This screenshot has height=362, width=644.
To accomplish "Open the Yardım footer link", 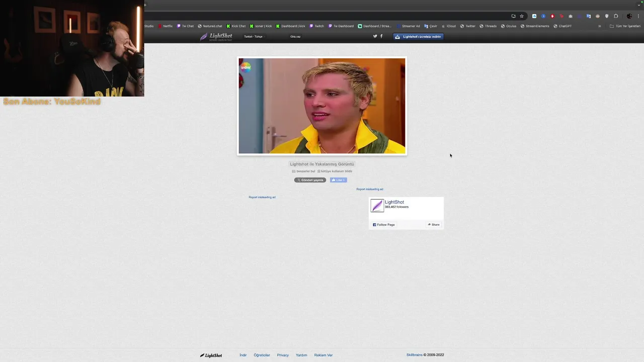I will [301, 355].
